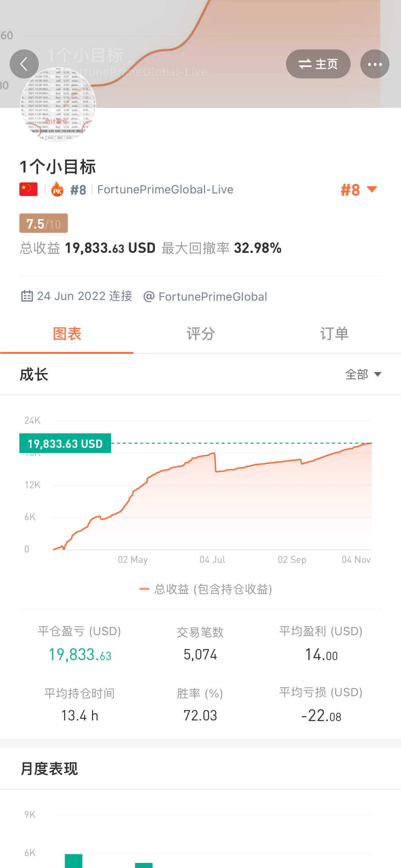Toggle the 总收益 chart legend series

click(206, 589)
